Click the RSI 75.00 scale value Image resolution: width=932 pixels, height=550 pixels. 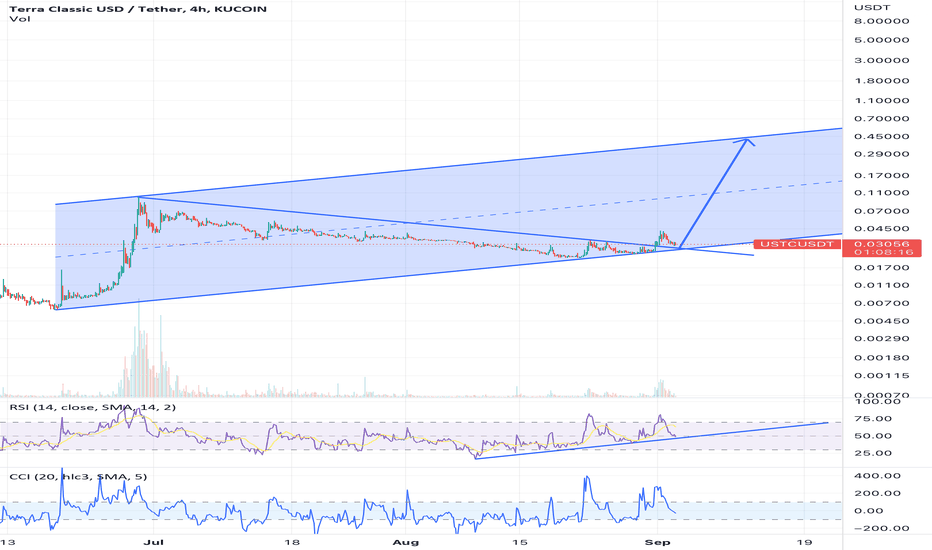[x=873, y=419]
